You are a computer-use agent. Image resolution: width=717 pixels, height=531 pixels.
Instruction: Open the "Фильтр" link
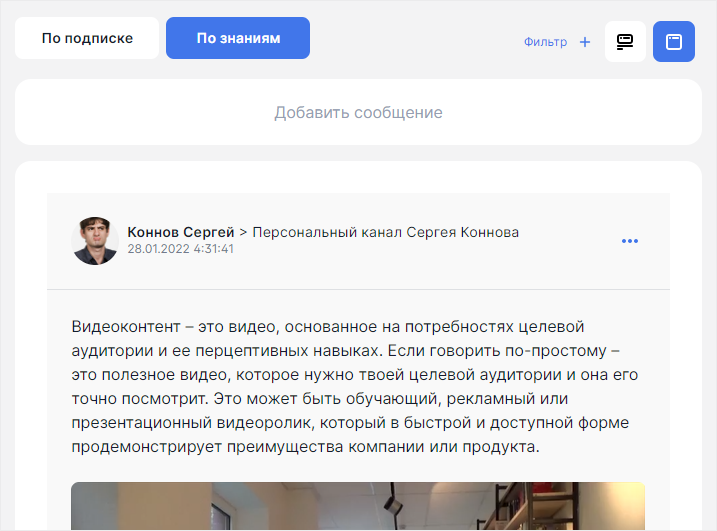pos(545,42)
